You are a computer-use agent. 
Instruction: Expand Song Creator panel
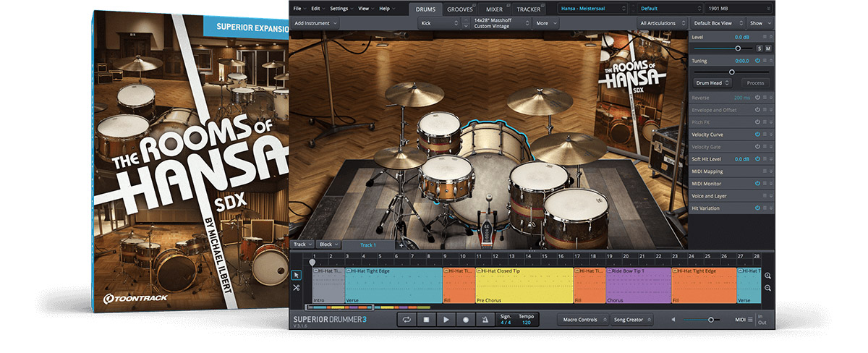(x=631, y=319)
